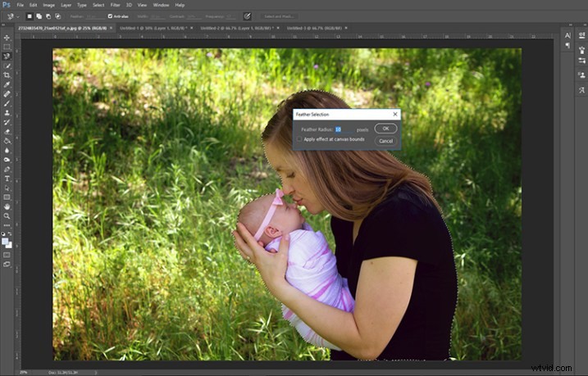The width and height of the screenshot is (588, 376).
Task: Click the Contrast field in options bar
Action: tap(194, 16)
